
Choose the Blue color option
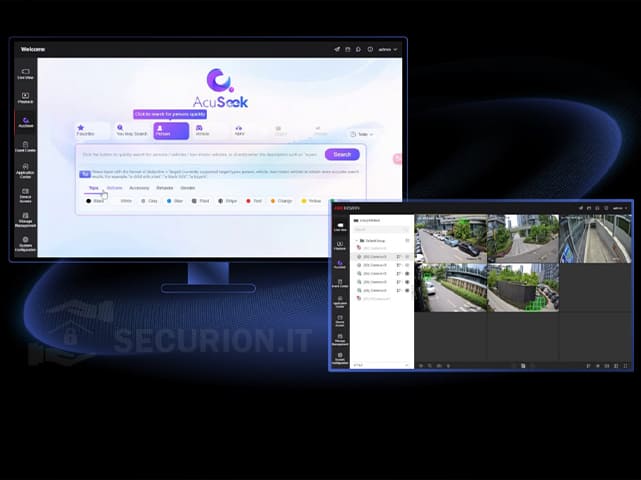click(x=175, y=201)
